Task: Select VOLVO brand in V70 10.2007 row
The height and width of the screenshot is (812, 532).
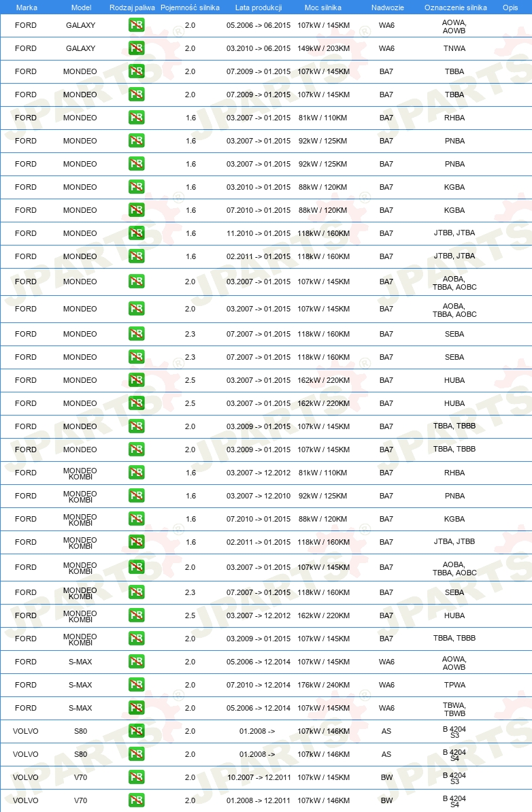Action: pos(25,777)
